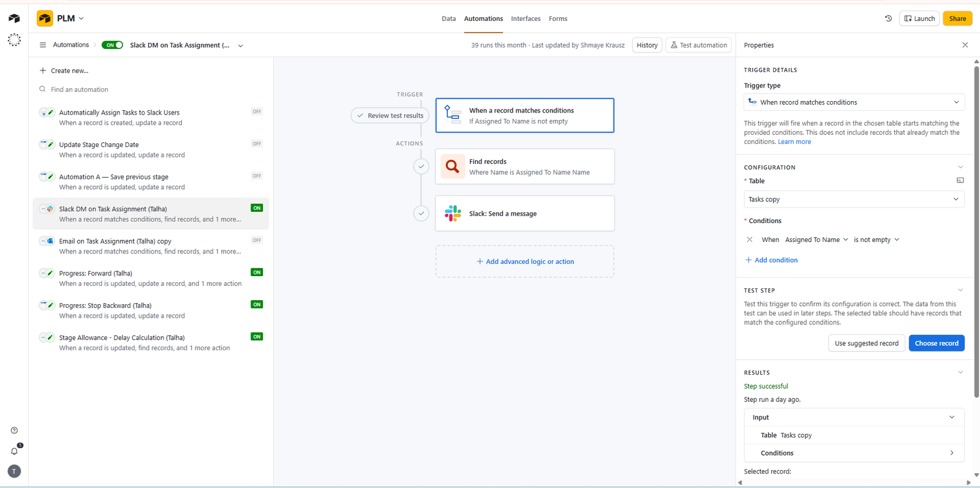Viewport: 980px width, 488px height.
Task: Open the Assigned To Name field dropdown
Action: pyautogui.click(x=816, y=239)
